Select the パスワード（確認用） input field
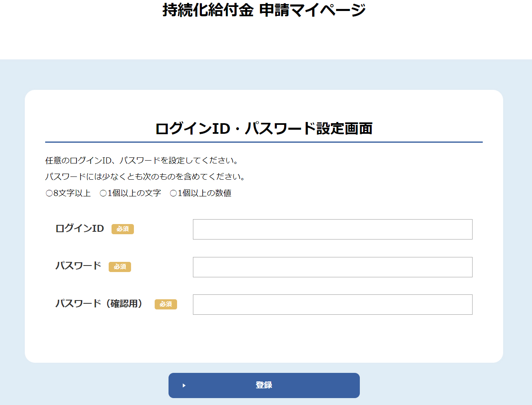 (333, 305)
